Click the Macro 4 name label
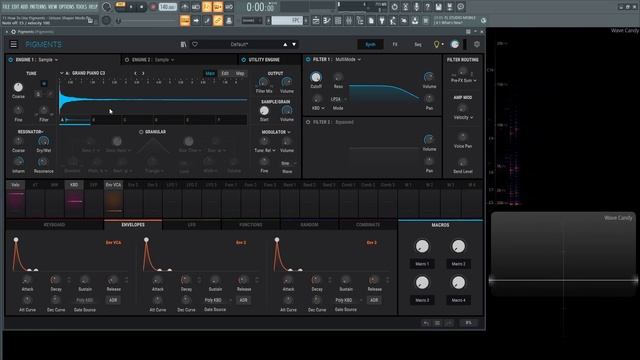Viewport: 640px width, 360px height. click(x=458, y=300)
